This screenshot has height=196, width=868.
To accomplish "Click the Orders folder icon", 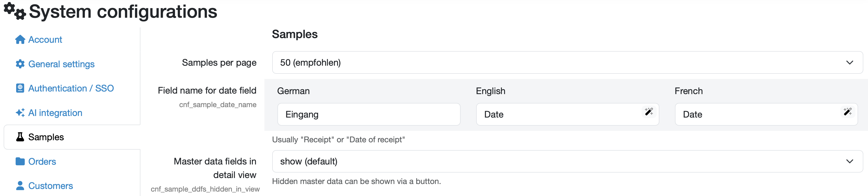I will pyautogui.click(x=20, y=162).
